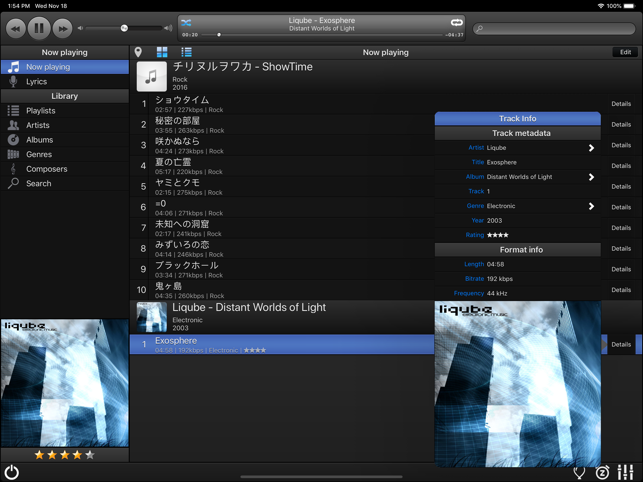Skip to the next track
Screen dimensions: 643x482
click(62, 28)
